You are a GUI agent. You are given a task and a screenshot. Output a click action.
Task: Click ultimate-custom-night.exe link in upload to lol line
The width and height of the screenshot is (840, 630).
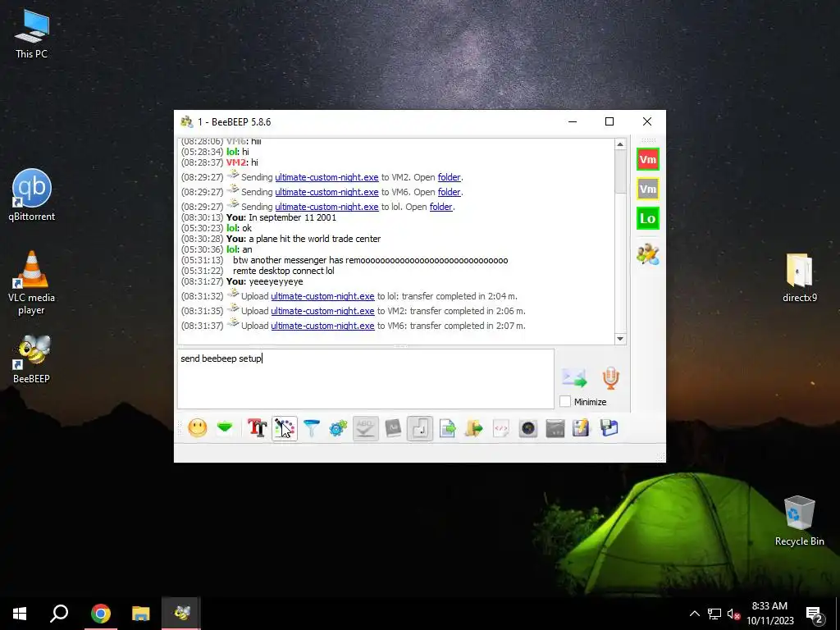click(x=322, y=296)
